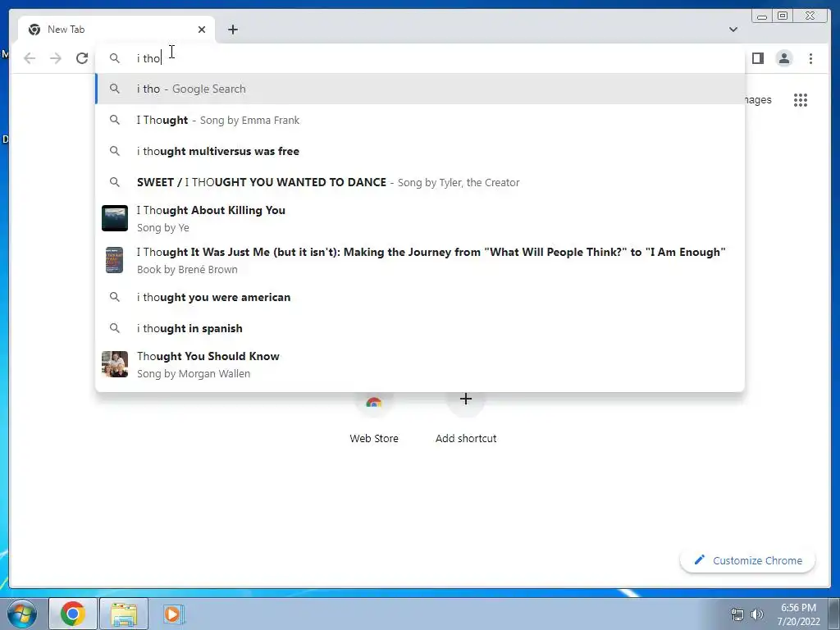Open the tab search dropdown chevron
This screenshot has height=630, width=840.
click(733, 30)
